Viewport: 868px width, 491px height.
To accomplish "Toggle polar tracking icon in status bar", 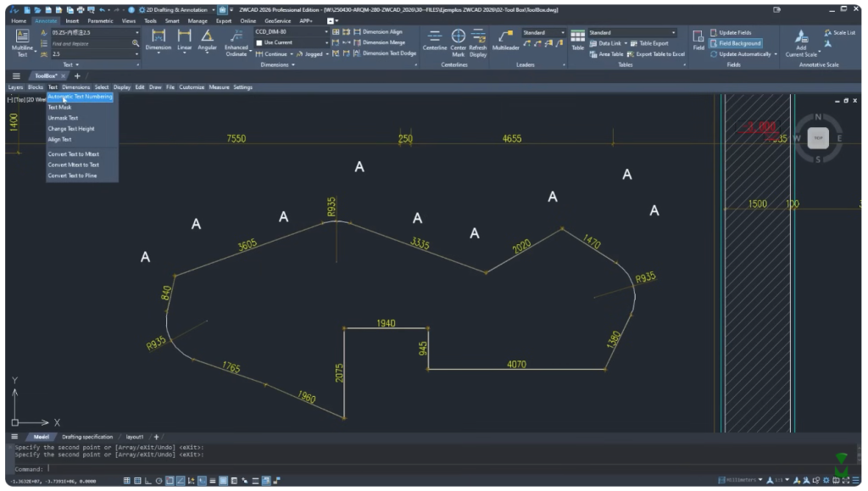I will click(x=159, y=481).
